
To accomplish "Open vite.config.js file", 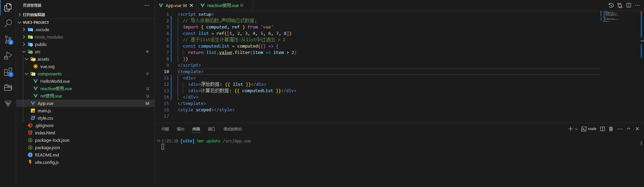I will click(85, 163).
